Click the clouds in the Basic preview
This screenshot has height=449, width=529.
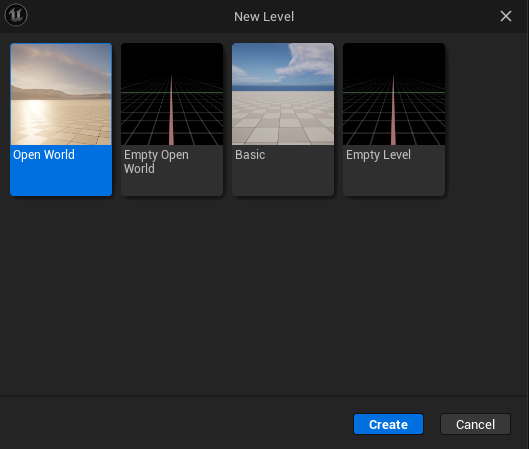point(304,61)
